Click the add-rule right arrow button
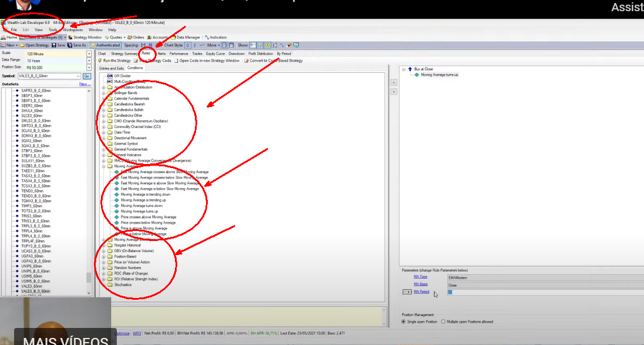 (393, 83)
